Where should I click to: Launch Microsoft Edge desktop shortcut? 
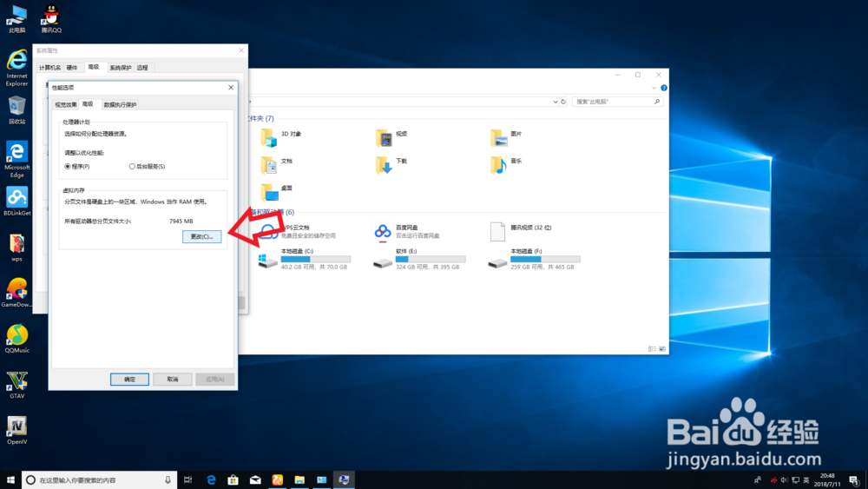tap(16, 159)
